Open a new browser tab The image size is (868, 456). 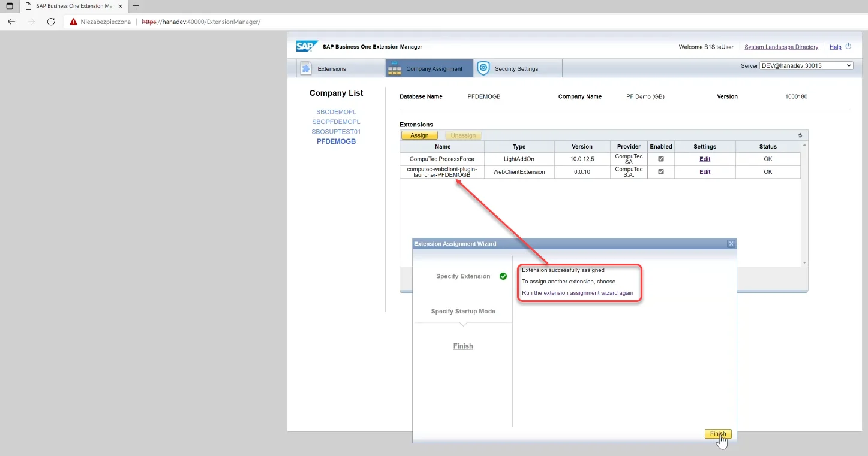136,6
